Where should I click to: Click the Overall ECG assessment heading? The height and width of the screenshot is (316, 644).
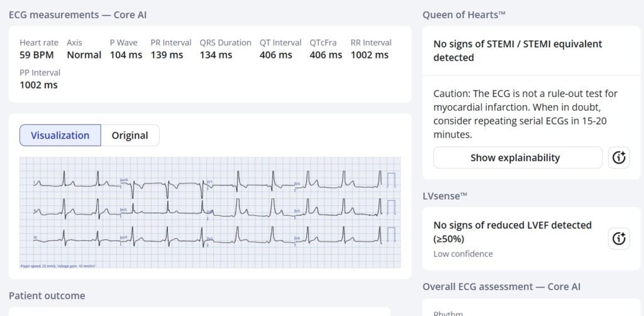click(x=501, y=286)
